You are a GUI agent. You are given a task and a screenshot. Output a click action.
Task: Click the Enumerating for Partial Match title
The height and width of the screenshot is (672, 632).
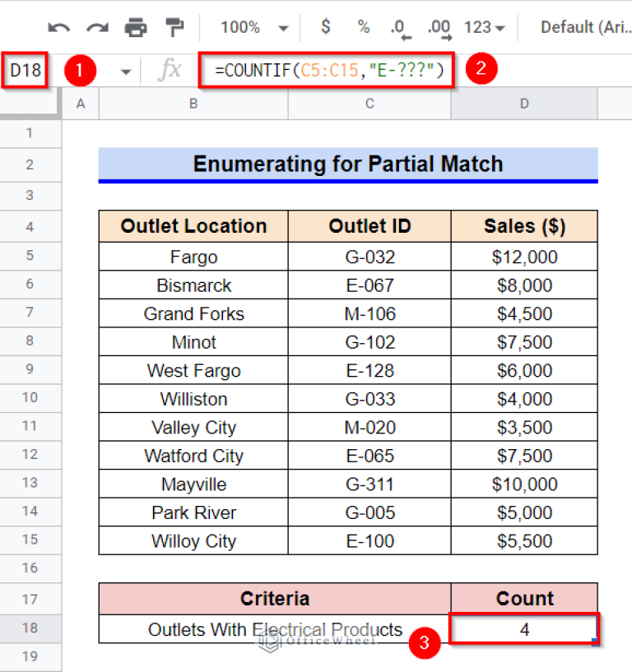click(x=347, y=164)
